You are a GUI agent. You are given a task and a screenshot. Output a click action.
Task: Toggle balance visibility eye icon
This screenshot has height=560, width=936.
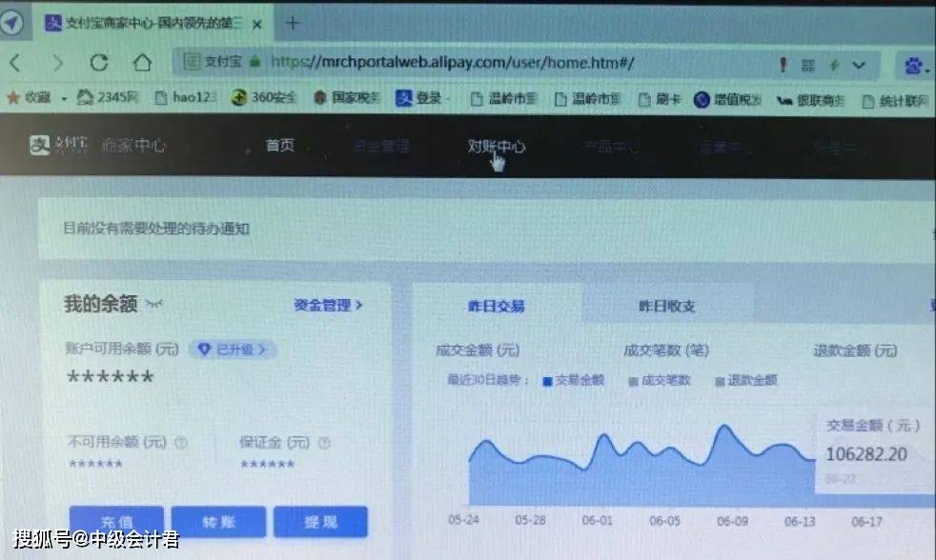coord(154,304)
